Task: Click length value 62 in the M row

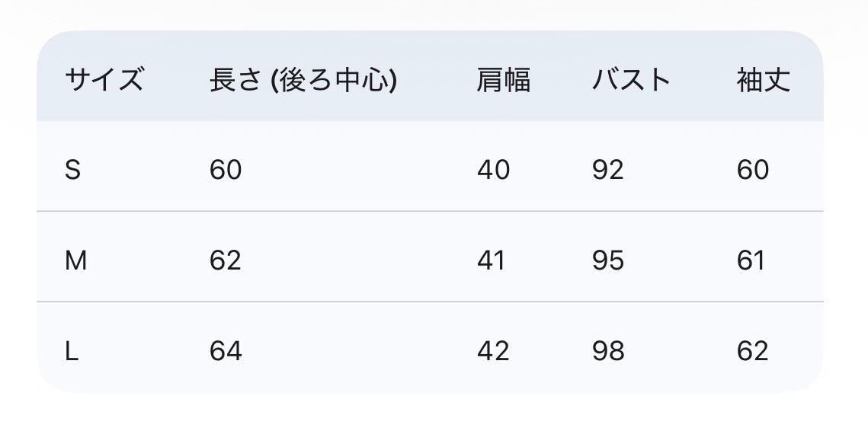Action: [226, 260]
